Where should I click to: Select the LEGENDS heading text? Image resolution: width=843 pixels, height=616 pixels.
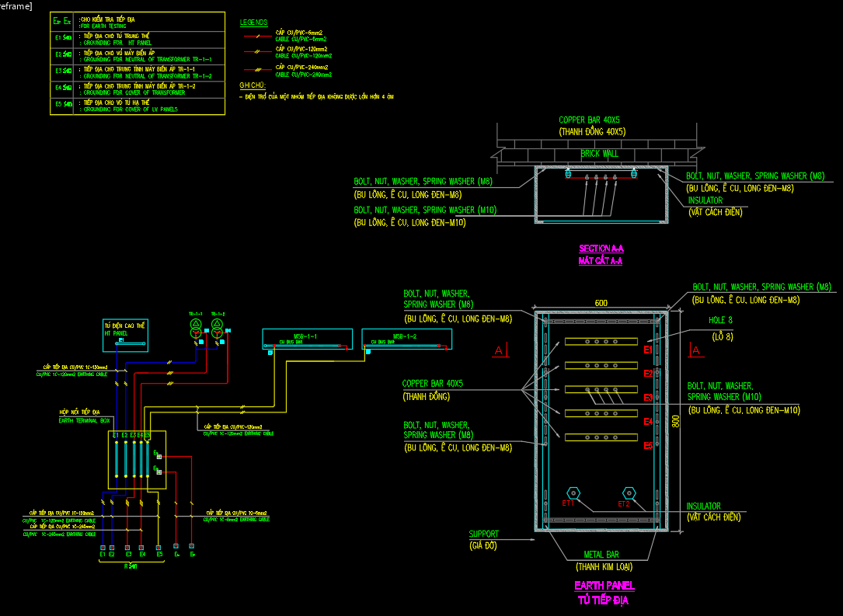(x=253, y=23)
